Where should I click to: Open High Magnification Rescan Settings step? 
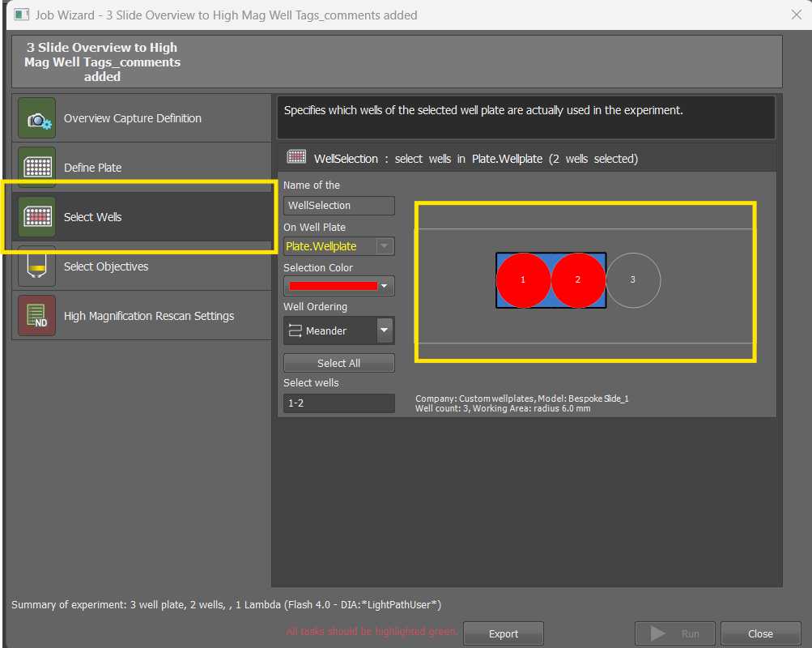click(149, 316)
